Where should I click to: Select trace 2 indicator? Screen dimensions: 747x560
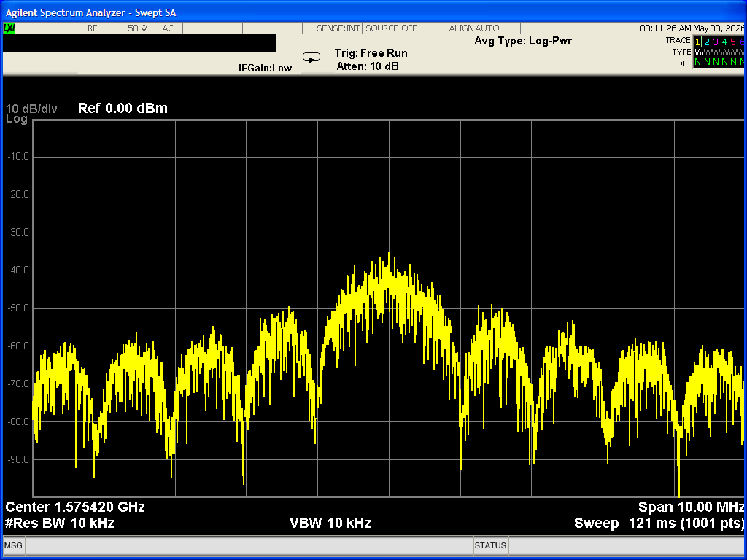click(x=706, y=42)
